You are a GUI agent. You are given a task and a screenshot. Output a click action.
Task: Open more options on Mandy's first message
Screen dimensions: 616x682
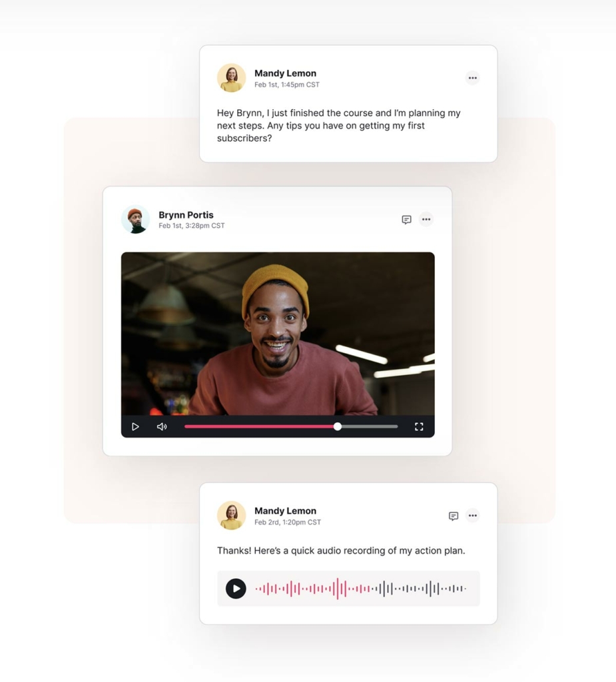click(x=472, y=78)
